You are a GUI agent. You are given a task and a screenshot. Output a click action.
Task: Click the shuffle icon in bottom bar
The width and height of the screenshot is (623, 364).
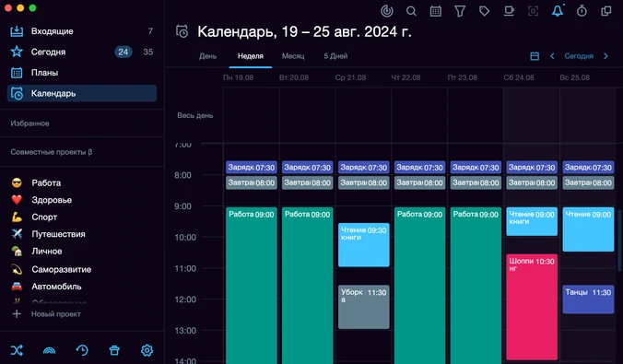(x=17, y=350)
